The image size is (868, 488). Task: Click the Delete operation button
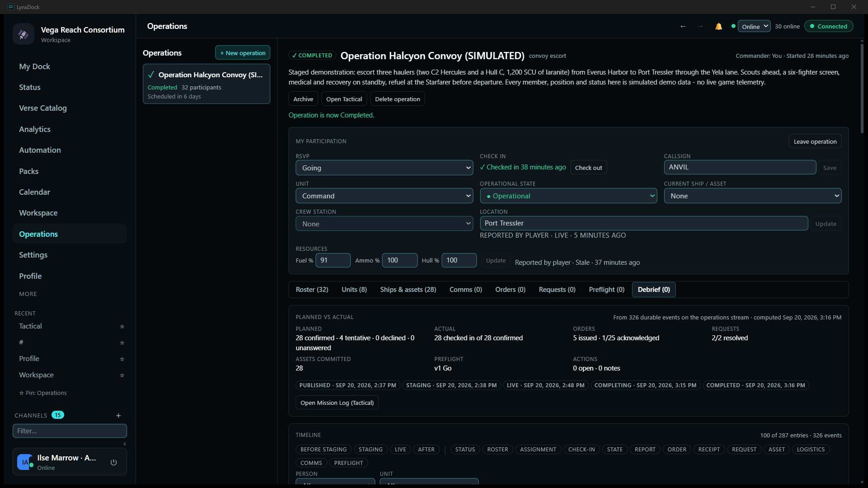pyautogui.click(x=397, y=99)
